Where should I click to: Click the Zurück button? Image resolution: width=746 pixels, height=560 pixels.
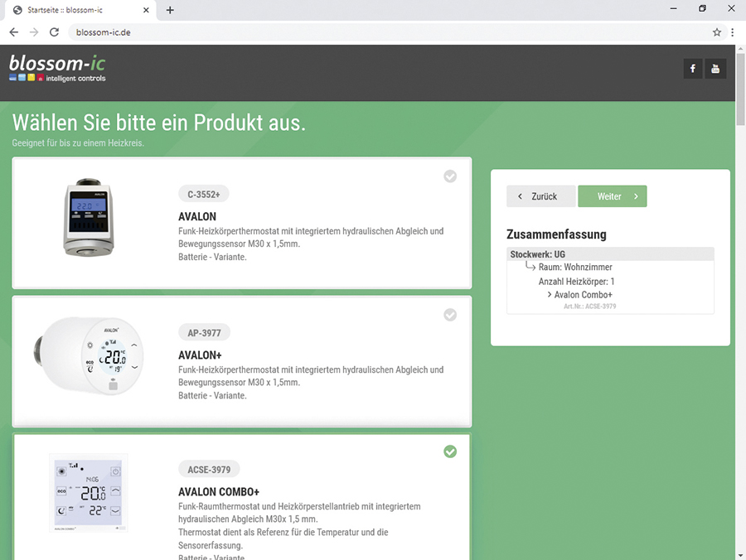[x=541, y=196]
